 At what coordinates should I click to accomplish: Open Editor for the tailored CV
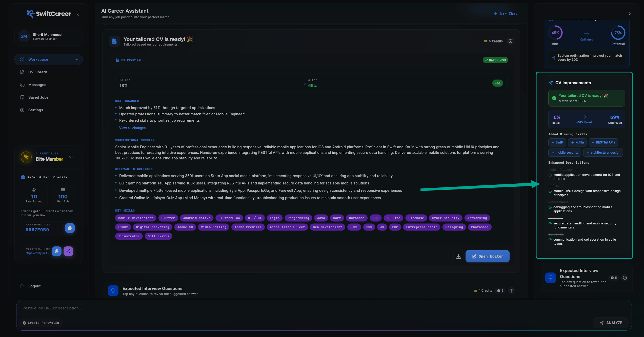click(487, 256)
